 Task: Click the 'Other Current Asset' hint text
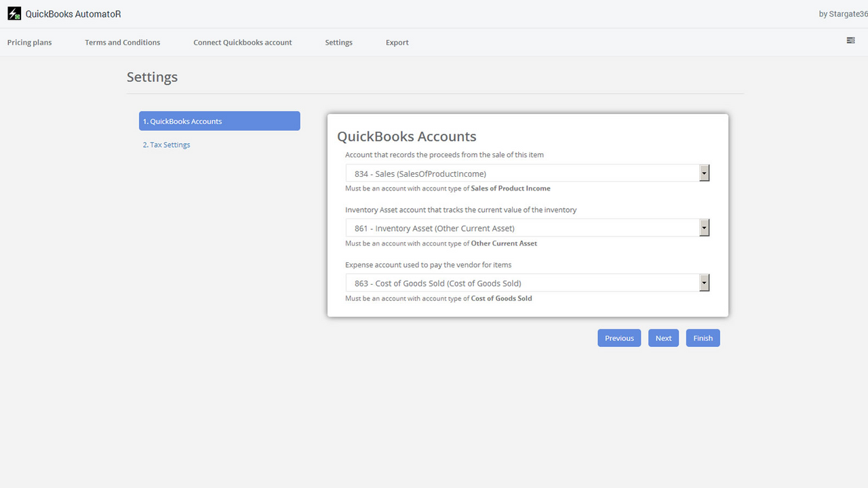[x=504, y=243]
